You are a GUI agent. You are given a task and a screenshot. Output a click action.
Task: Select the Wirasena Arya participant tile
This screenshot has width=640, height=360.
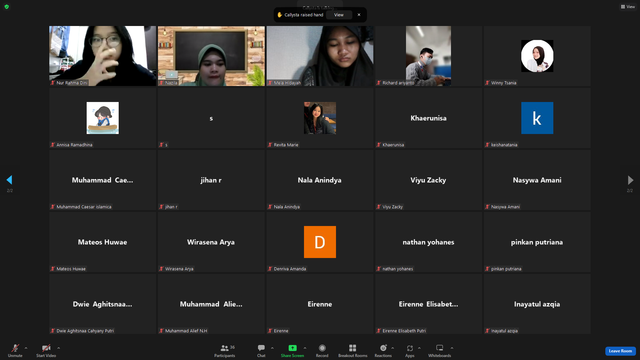pos(211,242)
